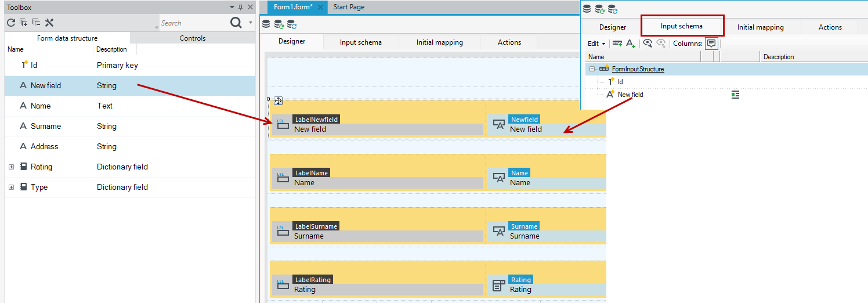Image resolution: width=868 pixels, height=303 pixels.
Task: Click the add text field icon in schema toolbar
Action: [x=631, y=44]
